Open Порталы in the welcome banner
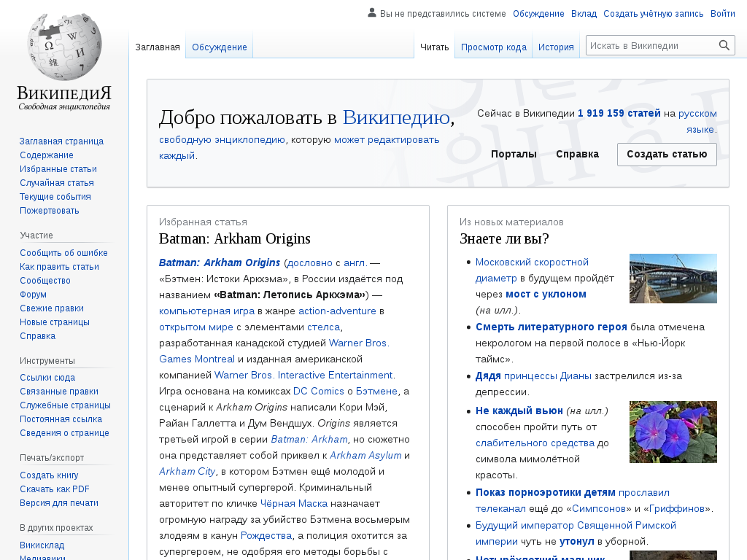 (x=514, y=155)
